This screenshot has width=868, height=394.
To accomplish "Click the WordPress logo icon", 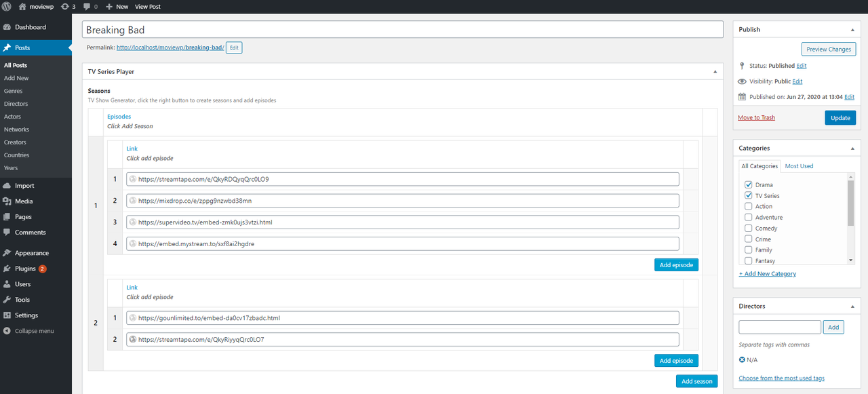I will [7, 6].
